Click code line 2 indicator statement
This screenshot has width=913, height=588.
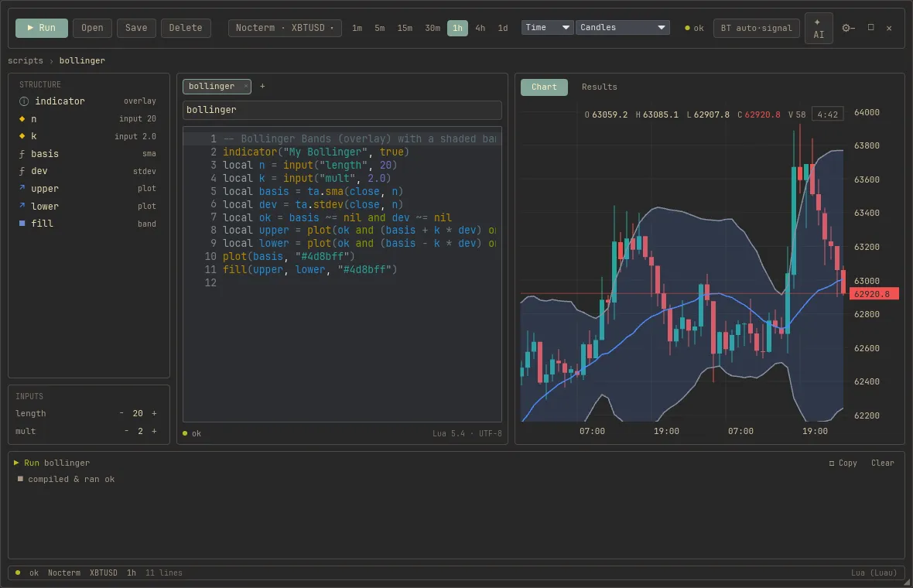pyautogui.click(x=316, y=152)
